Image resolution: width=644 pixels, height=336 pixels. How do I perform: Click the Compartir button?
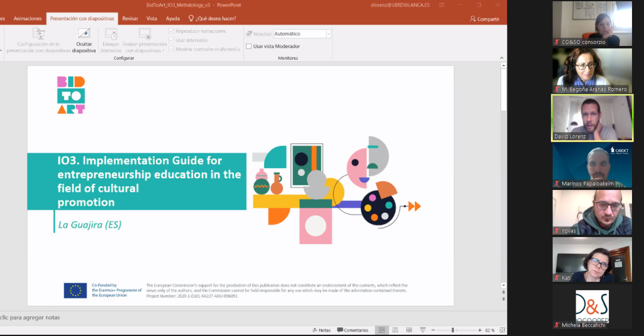coord(484,19)
